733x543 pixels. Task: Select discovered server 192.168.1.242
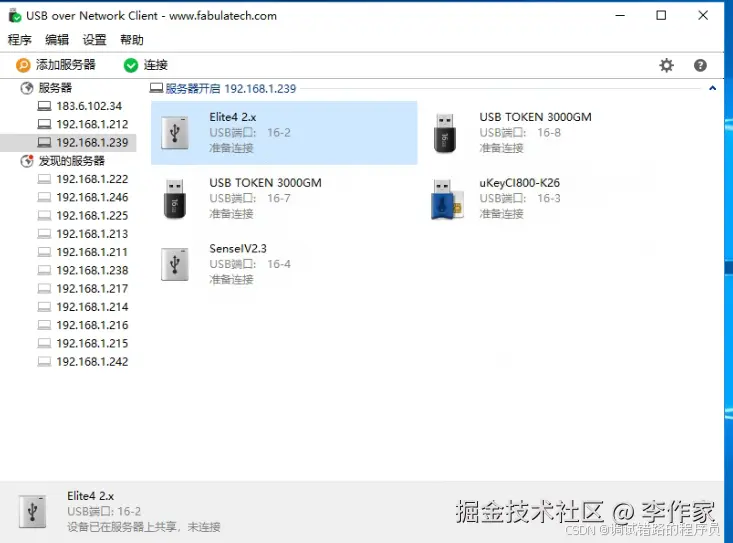pyautogui.click(x=92, y=361)
